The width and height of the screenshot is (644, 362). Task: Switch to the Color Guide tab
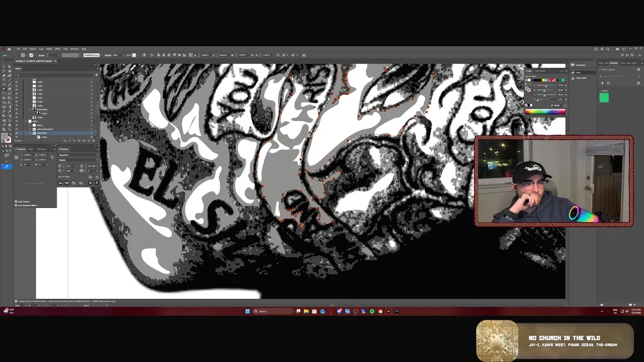click(x=540, y=71)
